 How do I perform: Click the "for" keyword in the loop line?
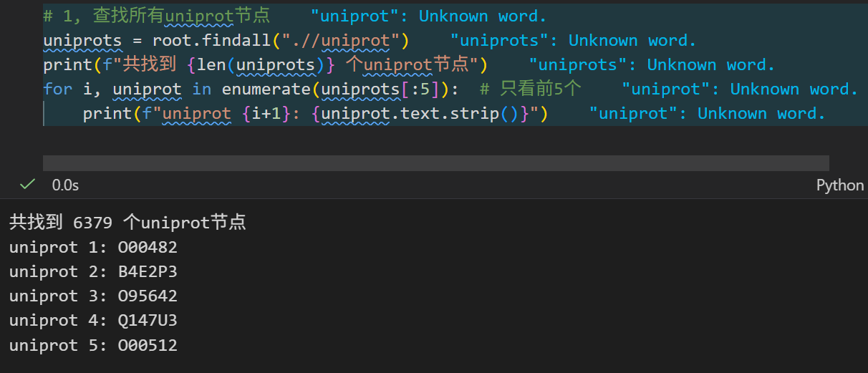click(57, 89)
